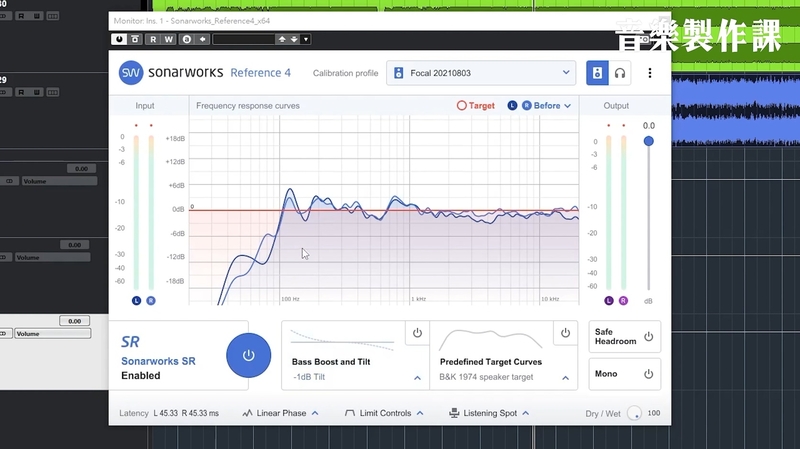
Task: Click the speaker icon inside the calibration profile box
Action: click(x=399, y=73)
